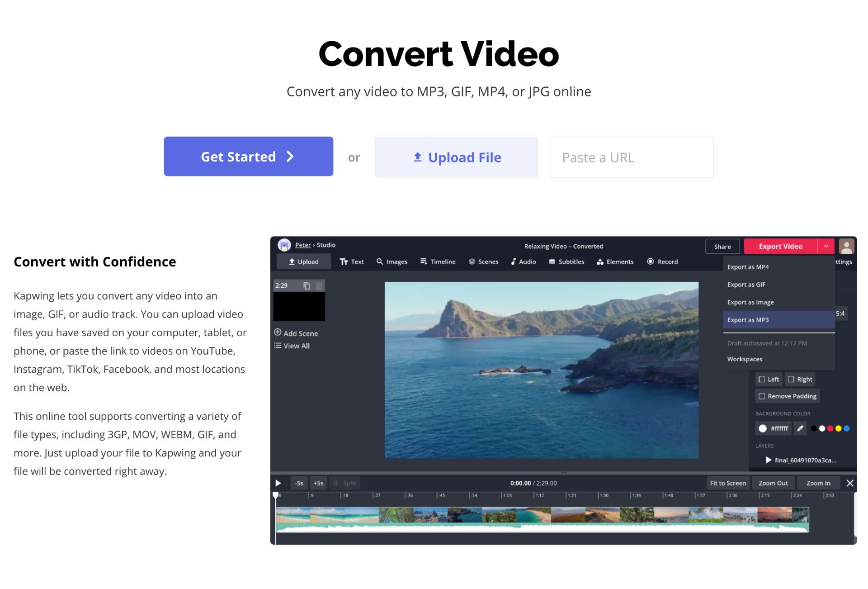Click the user avatar at top right
Screen dimensions: 868x589
pos(846,247)
